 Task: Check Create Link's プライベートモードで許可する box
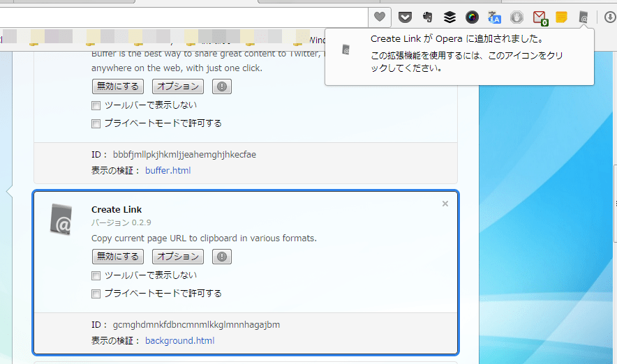pyautogui.click(x=96, y=294)
